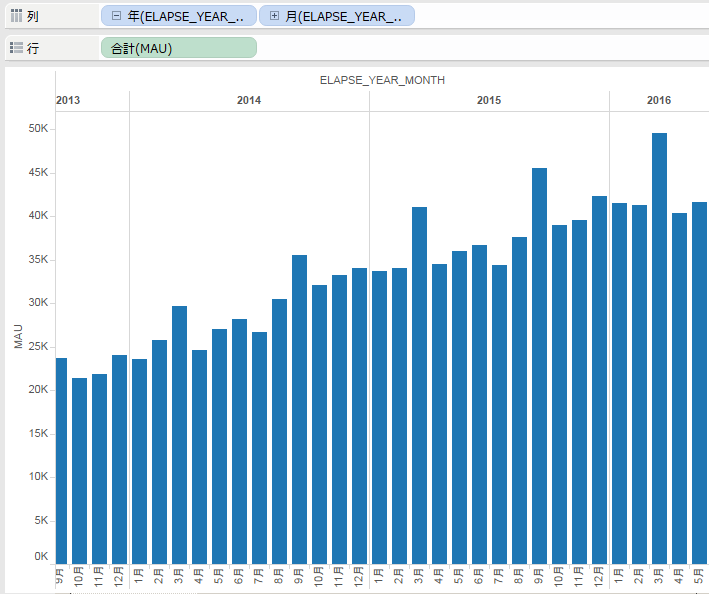Image resolution: width=709 pixels, height=594 pixels.
Task: Click the 20K axis label
Action: coord(38,389)
